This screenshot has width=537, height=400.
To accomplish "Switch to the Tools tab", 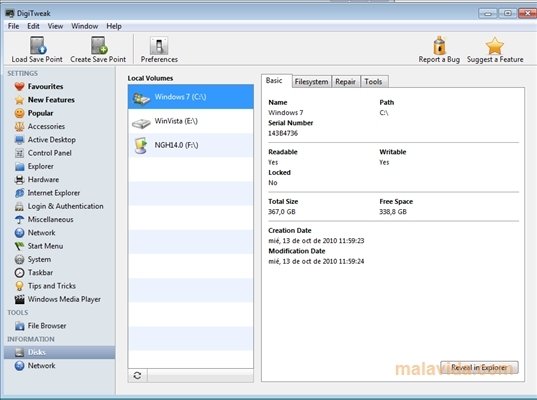I will pyautogui.click(x=373, y=82).
